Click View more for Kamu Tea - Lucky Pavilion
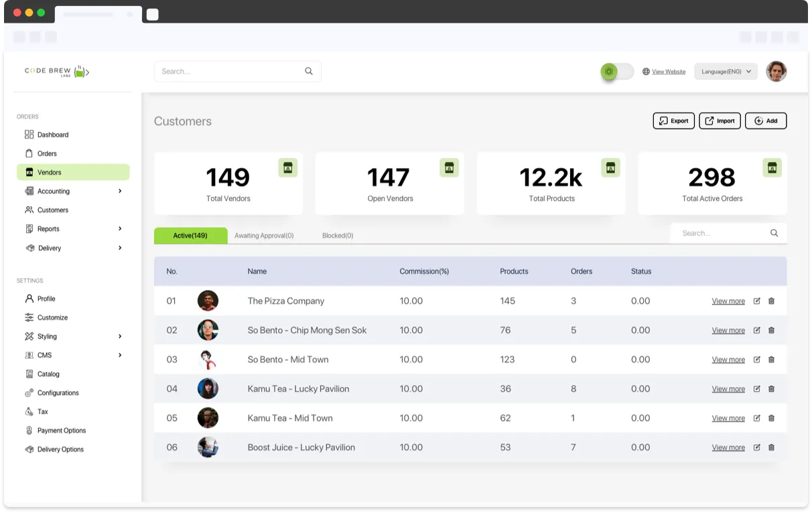Image resolution: width=812 pixels, height=513 pixels. [x=728, y=389]
